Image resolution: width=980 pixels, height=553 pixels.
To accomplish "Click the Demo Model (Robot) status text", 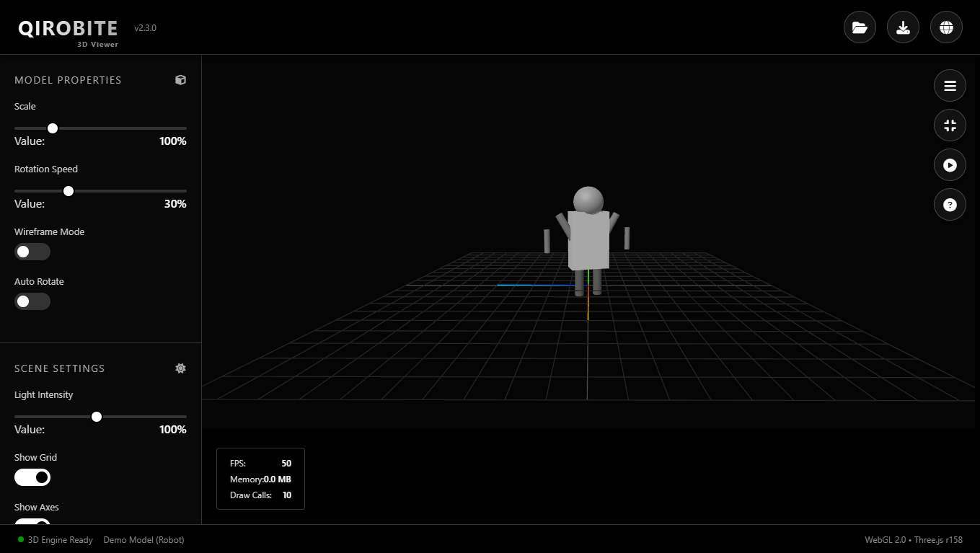I will [144, 540].
